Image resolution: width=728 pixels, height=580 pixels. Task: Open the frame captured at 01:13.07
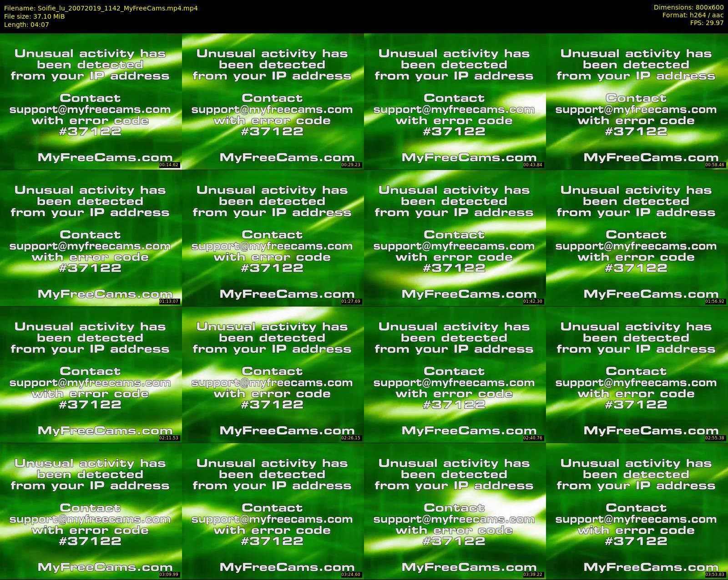point(91,238)
